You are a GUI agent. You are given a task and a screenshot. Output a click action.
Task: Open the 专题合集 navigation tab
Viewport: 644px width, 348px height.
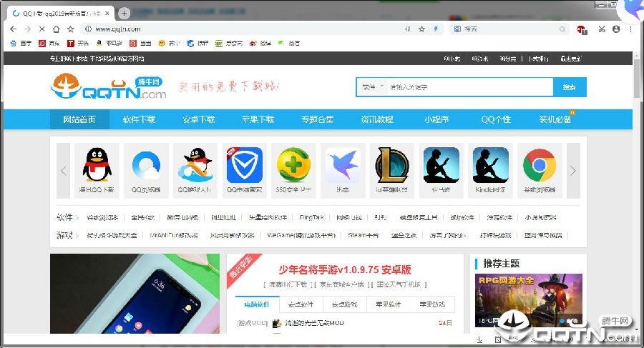[317, 119]
